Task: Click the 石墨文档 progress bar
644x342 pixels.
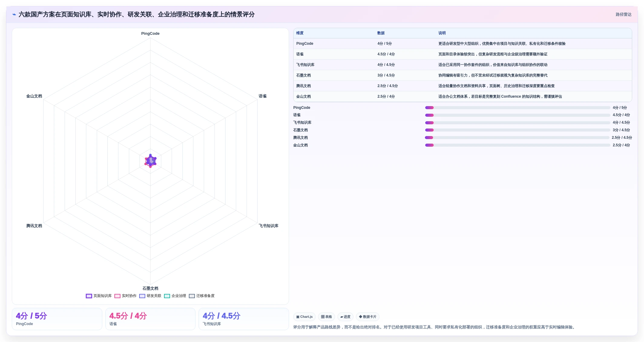Action: (517, 130)
